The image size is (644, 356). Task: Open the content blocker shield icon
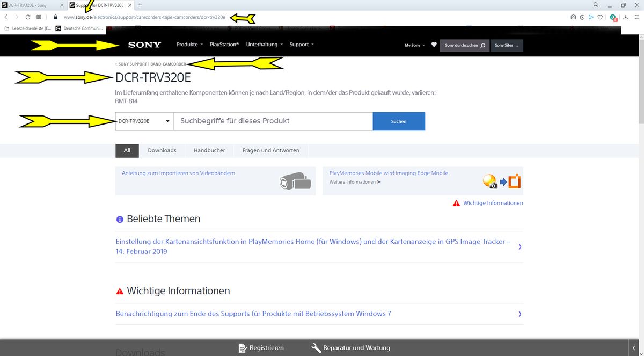tap(582, 17)
